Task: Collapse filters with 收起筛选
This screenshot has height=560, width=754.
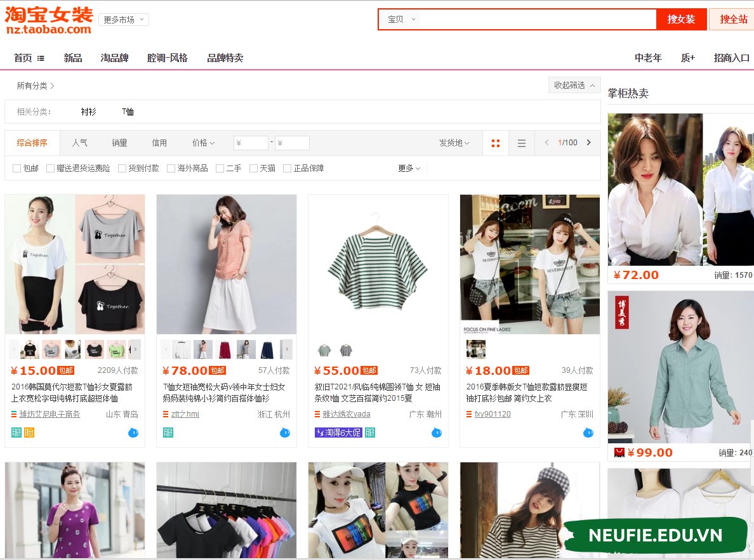Action: (x=574, y=85)
